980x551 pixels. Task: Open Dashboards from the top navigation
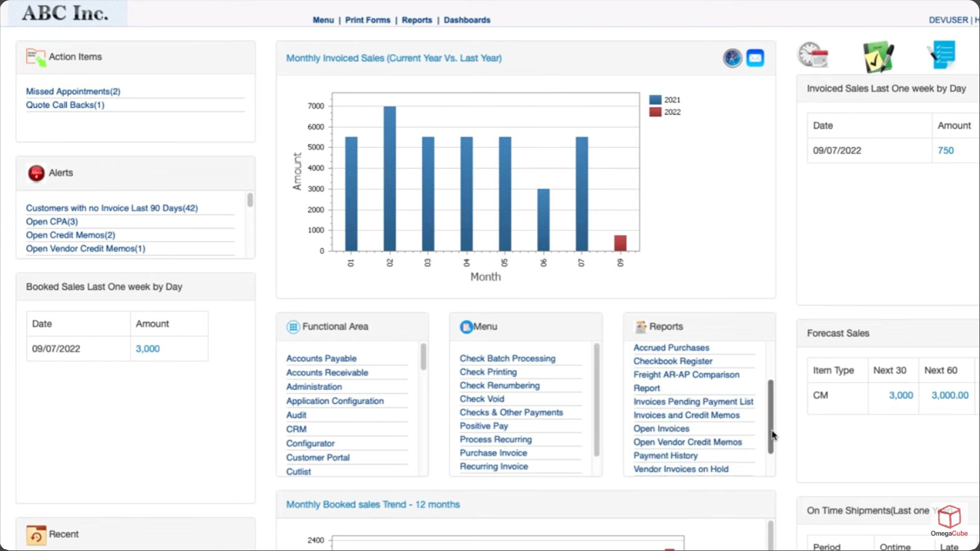pos(467,20)
